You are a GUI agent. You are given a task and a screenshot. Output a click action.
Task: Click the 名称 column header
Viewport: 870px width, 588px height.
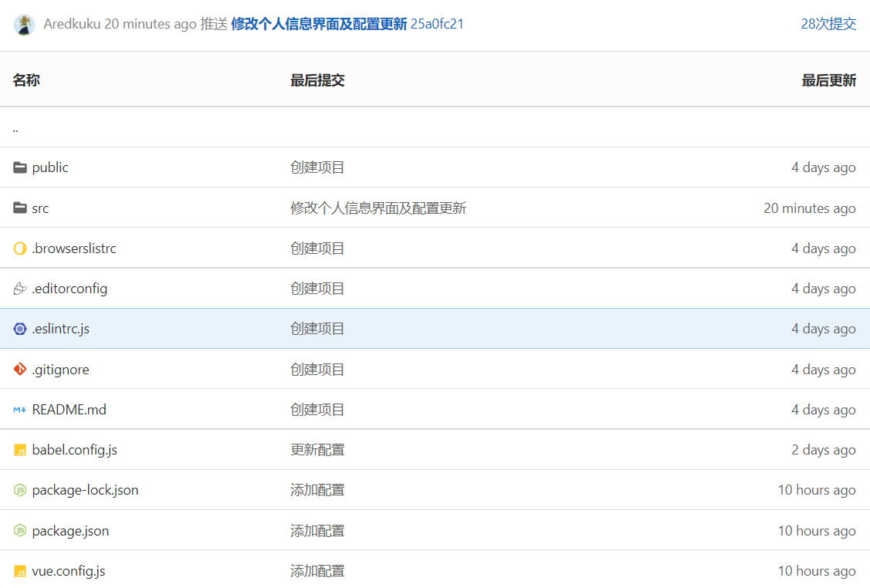click(x=26, y=80)
